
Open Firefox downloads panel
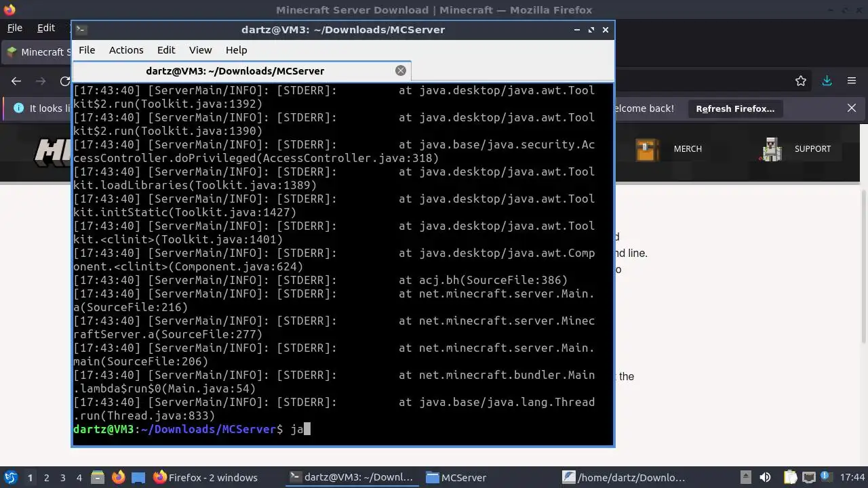827,81
